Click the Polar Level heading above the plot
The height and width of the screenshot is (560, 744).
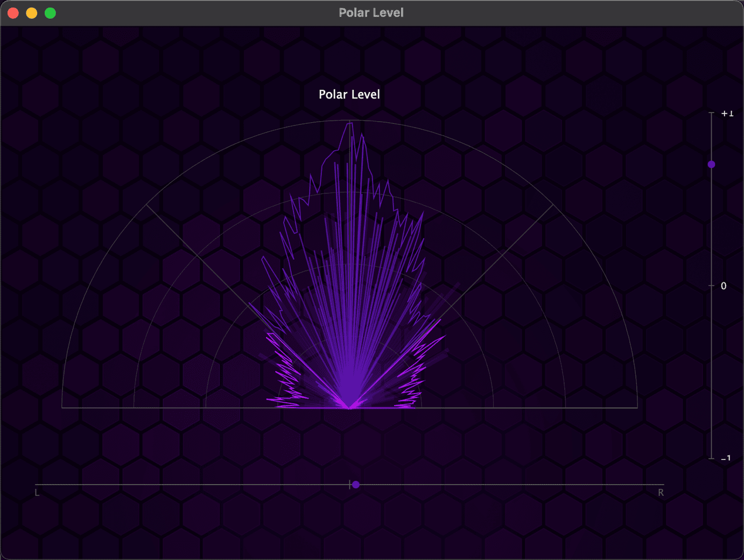click(x=349, y=94)
